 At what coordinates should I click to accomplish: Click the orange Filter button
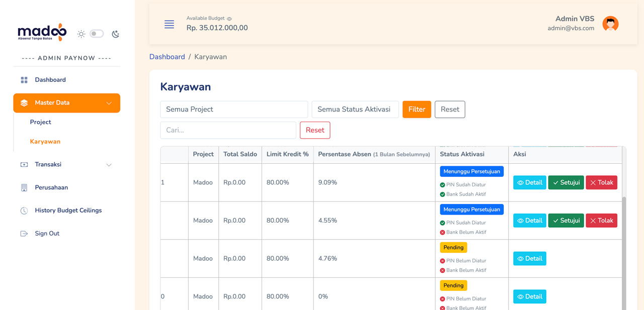tap(417, 110)
